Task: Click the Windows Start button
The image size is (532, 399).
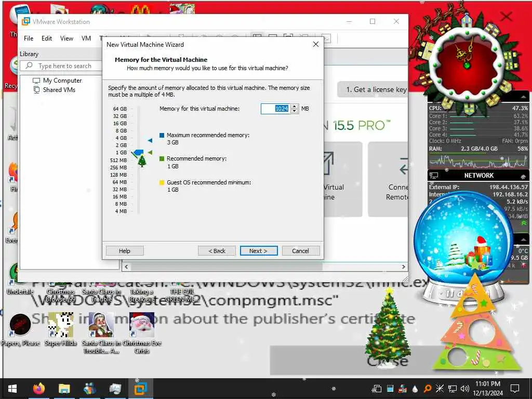Action: tap(12, 389)
